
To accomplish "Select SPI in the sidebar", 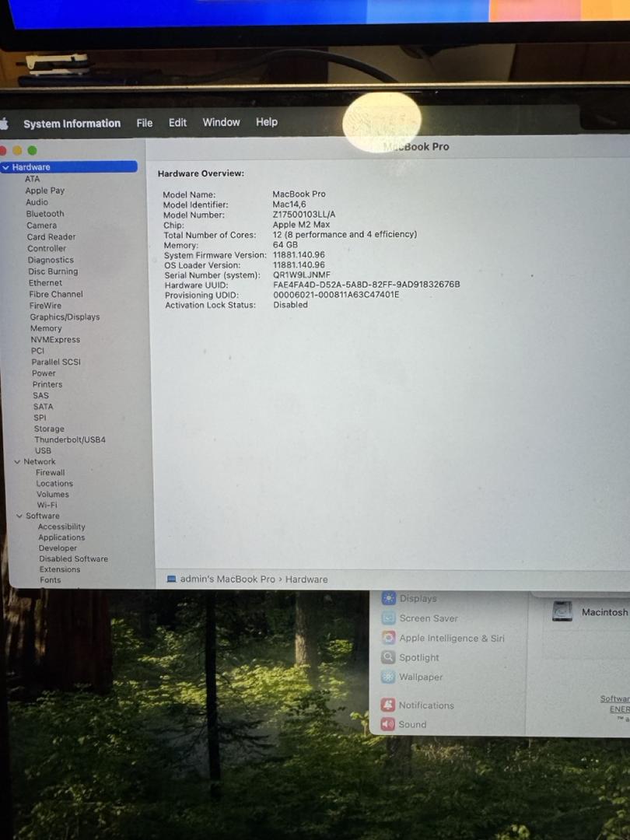I will click(40, 418).
